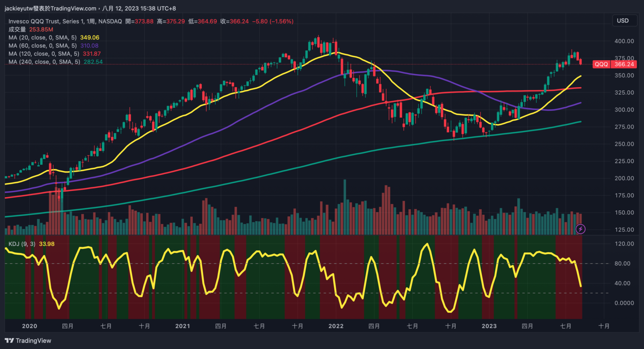
Task: Toggle the MA 120 indicator legend
Action: 43,54
